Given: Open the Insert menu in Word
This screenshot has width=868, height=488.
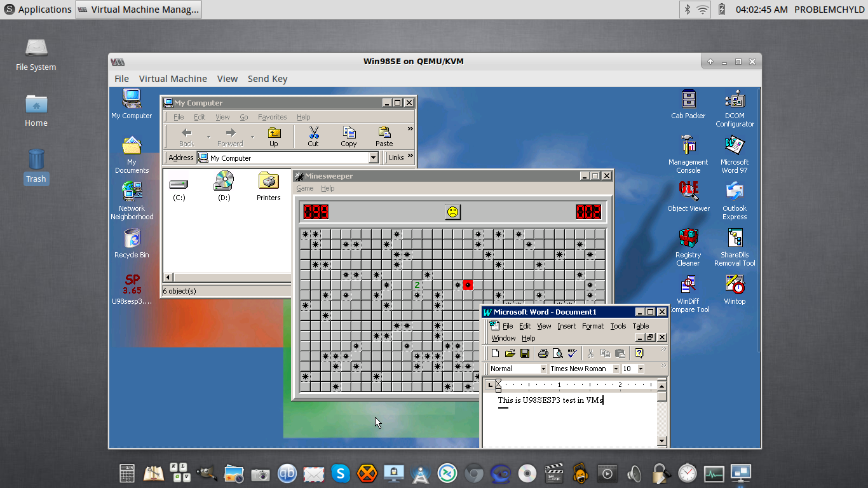Looking at the screenshot, I should point(566,326).
